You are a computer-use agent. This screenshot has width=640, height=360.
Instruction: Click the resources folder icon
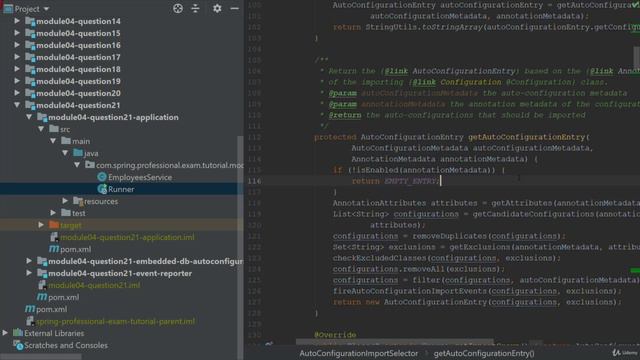78,201
